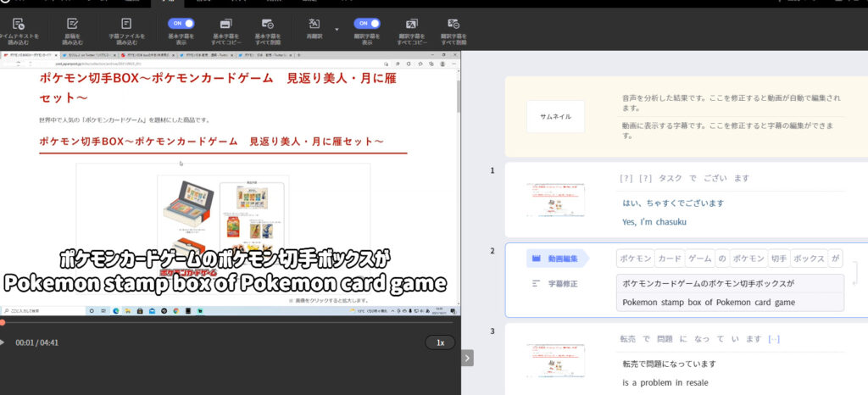868x395 pixels.
Task: Click the はい、ちゃすくでございます subtitle text
Action: tap(673, 203)
